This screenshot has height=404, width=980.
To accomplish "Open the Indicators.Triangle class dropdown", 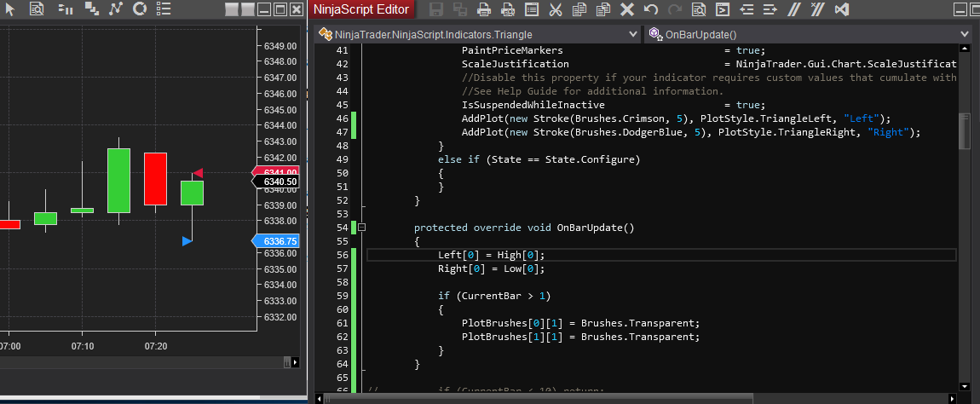I will pos(477,34).
